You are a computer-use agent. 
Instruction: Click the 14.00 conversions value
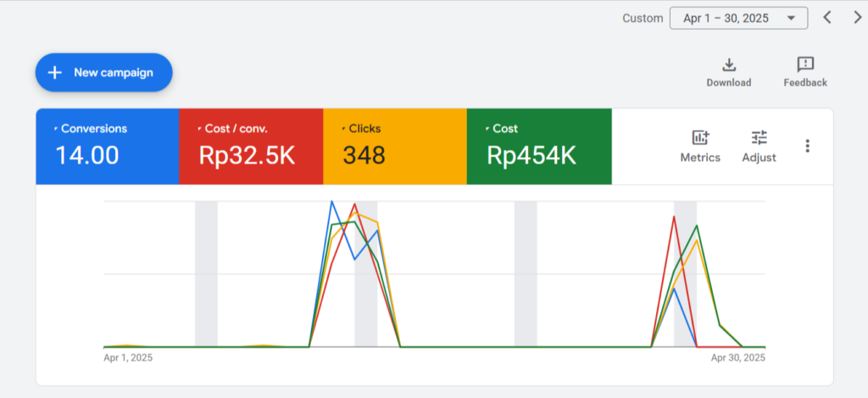tap(87, 155)
